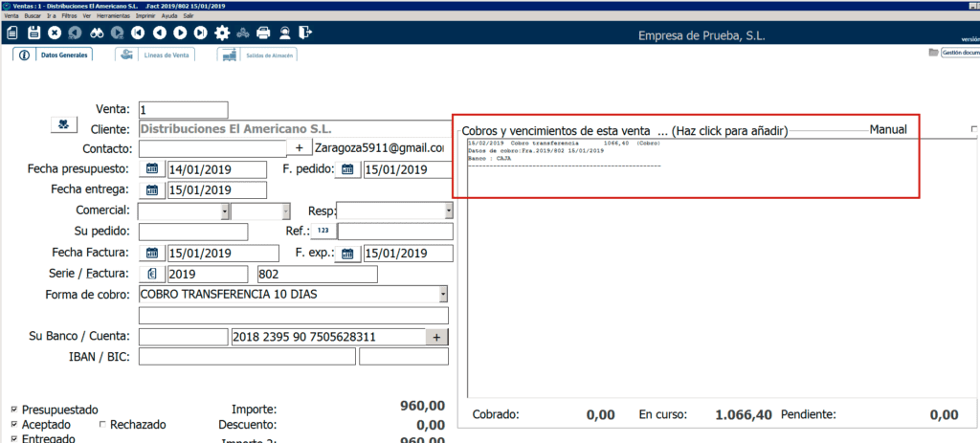This screenshot has height=443, width=980.
Task: Uncheck the Presupuestado checkbox
Action: (x=12, y=410)
